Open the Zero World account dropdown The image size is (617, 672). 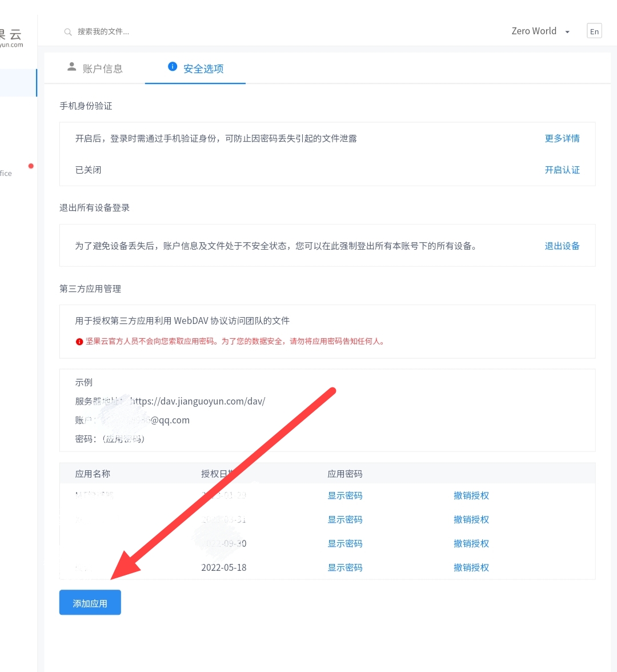(x=534, y=31)
